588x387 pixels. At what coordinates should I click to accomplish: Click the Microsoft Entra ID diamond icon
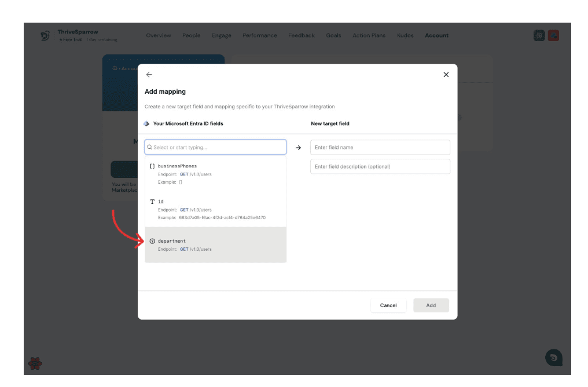pyautogui.click(x=147, y=123)
